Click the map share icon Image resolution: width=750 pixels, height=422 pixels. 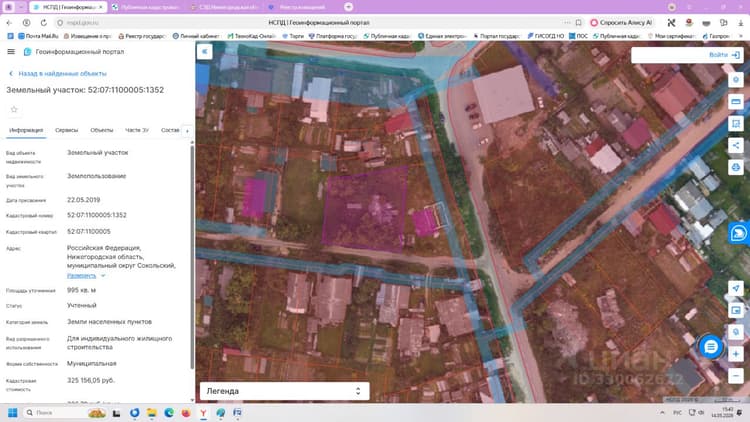click(x=736, y=145)
